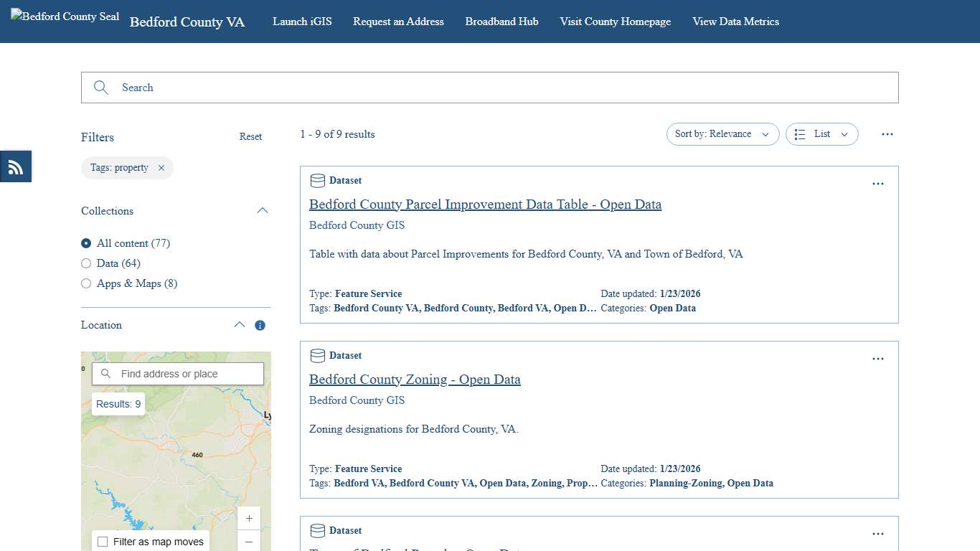Click the map search magnifier icon
The image size is (980, 551).
pyautogui.click(x=105, y=373)
